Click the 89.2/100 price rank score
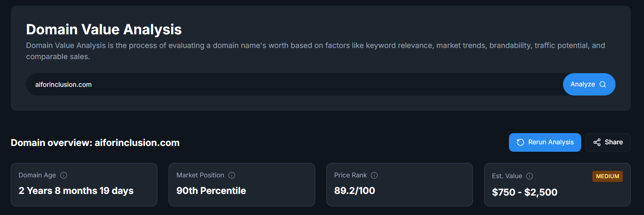 pos(354,191)
